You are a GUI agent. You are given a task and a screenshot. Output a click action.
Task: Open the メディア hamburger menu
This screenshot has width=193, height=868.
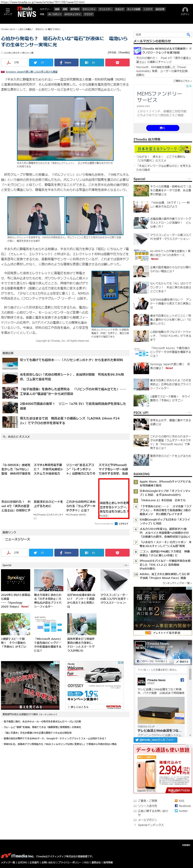(x=7, y=11)
